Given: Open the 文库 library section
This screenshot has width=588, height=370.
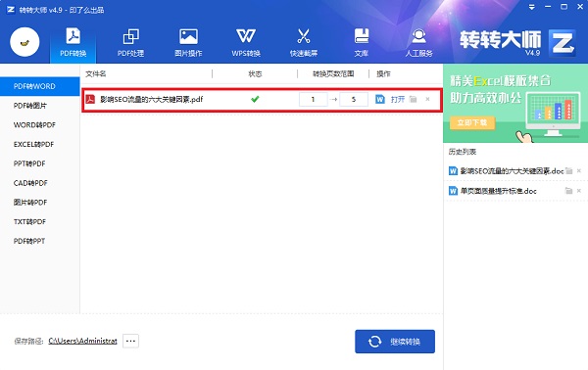Looking at the screenshot, I should coord(361,43).
